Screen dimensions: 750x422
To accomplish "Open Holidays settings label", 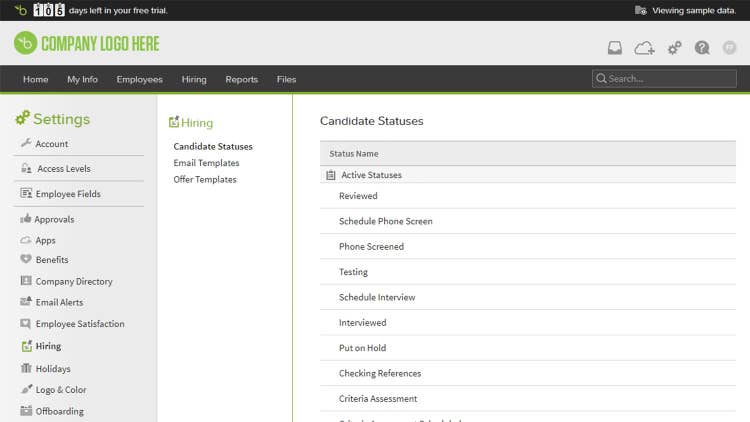I will (53, 368).
